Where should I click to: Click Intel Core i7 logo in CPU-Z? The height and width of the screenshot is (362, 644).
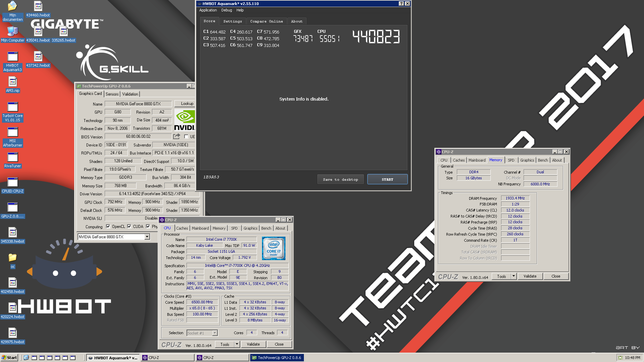point(273,248)
